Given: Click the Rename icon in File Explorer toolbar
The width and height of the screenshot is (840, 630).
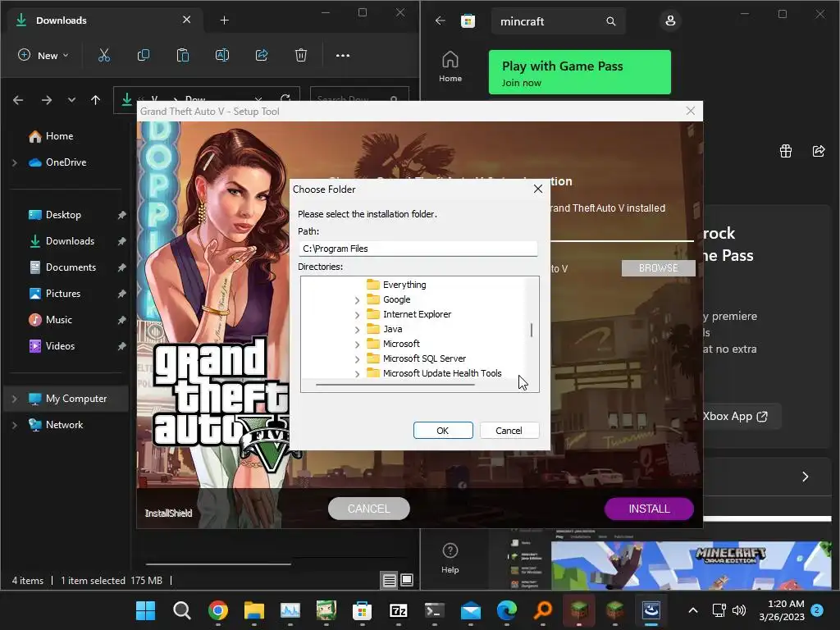Looking at the screenshot, I should (221, 55).
